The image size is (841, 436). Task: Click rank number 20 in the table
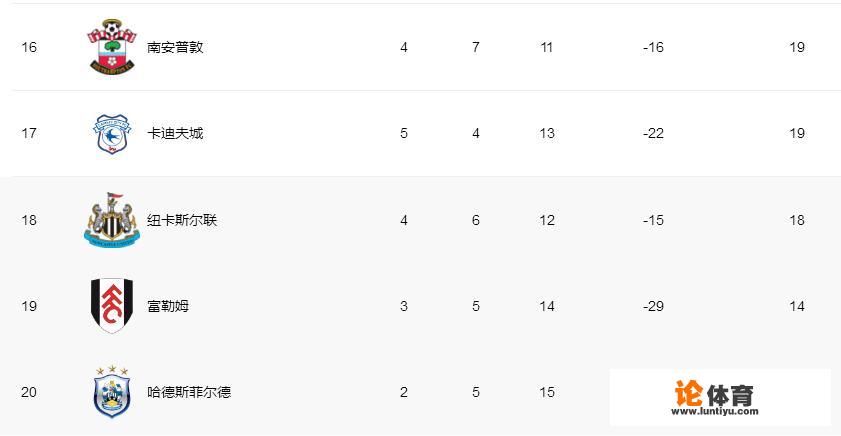[x=29, y=392]
